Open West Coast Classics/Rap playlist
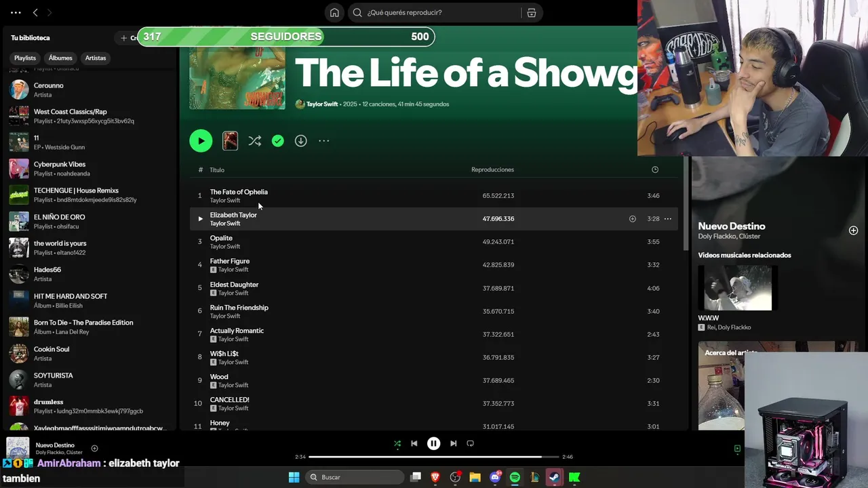 click(x=91, y=116)
